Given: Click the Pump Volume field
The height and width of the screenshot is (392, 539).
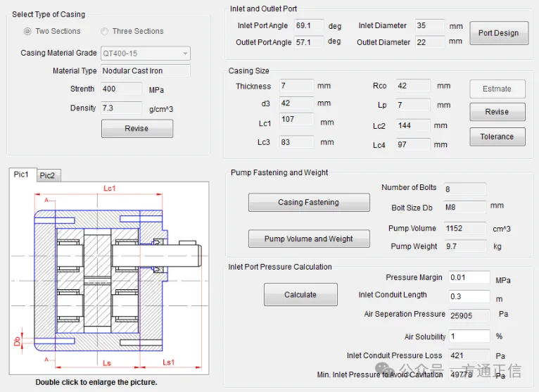Looking at the screenshot, I should click(x=465, y=228).
